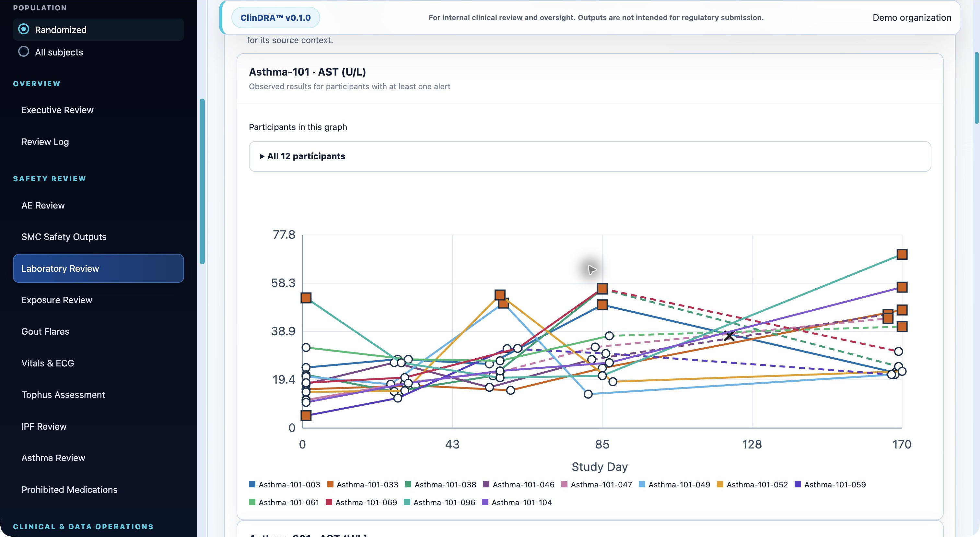This screenshot has height=537, width=980.
Task: Open Vitals & ECG section
Action: click(48, 363)
